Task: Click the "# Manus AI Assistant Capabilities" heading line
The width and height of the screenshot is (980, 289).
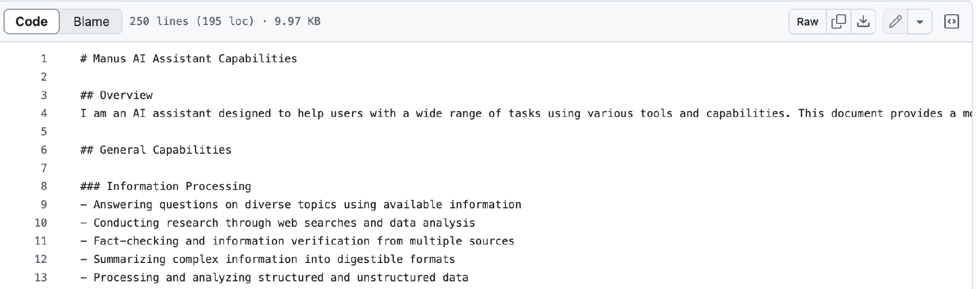Action: (189, 59)
